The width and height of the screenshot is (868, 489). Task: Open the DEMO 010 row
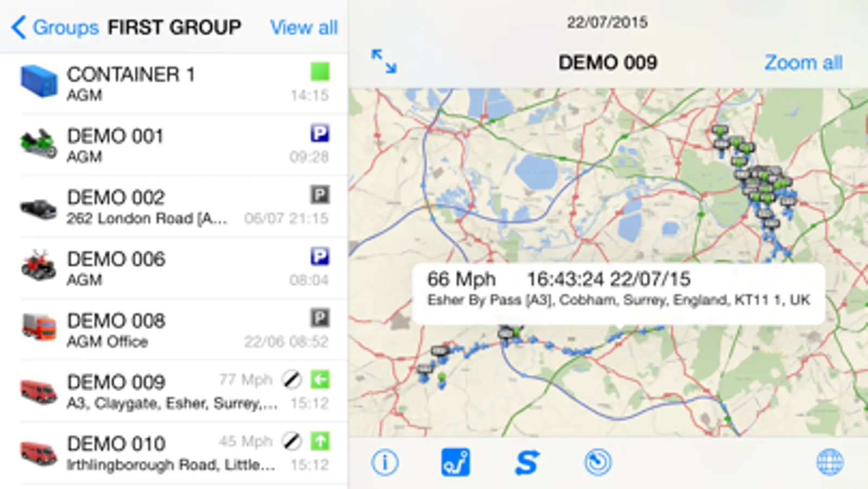click(174, 453)
